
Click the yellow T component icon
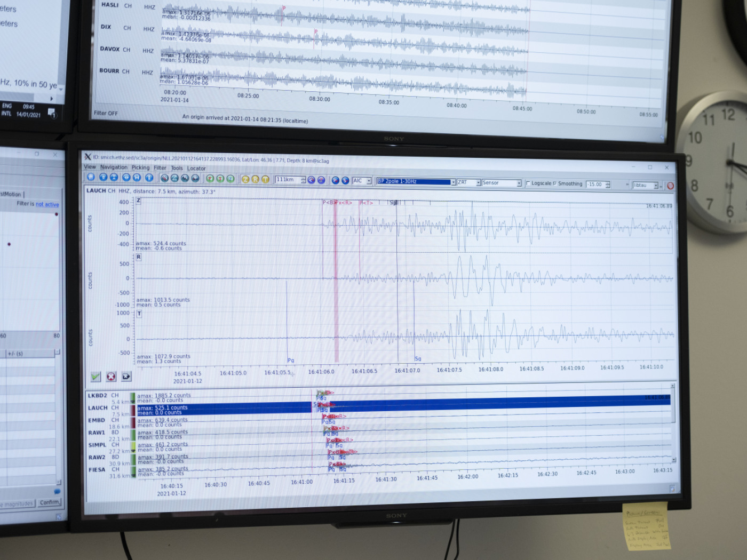tap(265, 179)
